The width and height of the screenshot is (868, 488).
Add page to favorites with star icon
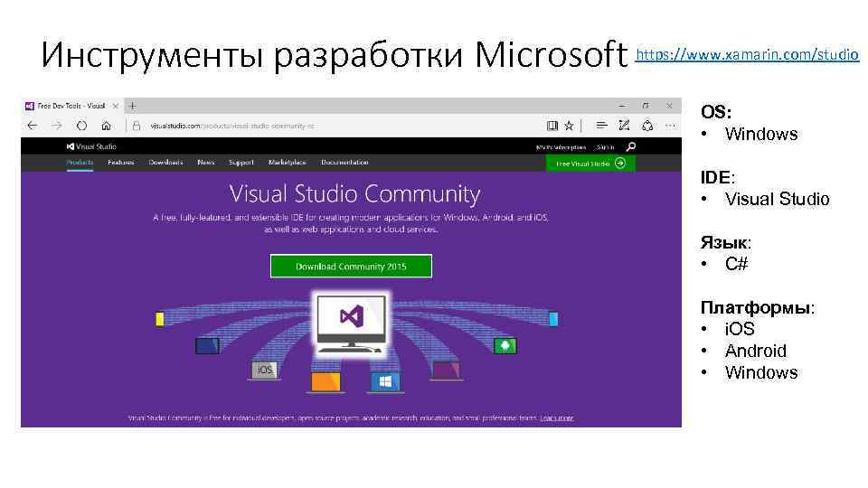point(569,126)
